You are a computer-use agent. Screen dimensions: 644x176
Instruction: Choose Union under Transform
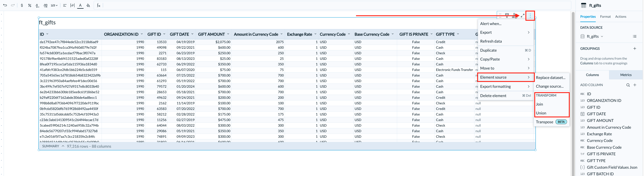tap(551, 113)
